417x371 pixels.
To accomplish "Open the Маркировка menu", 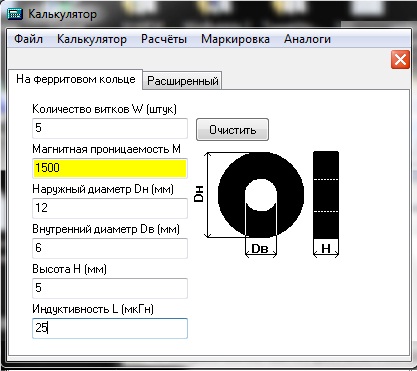I will tap(235, 39).
